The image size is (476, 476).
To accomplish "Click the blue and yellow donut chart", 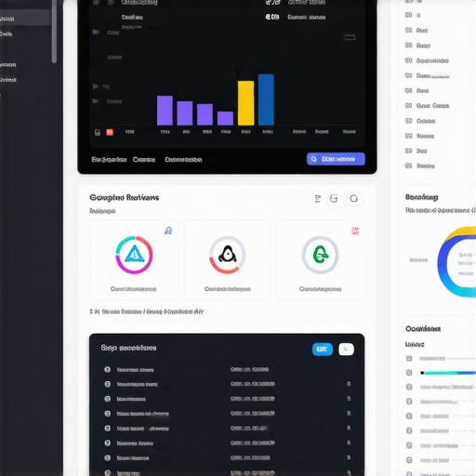I will pos(456,262).
